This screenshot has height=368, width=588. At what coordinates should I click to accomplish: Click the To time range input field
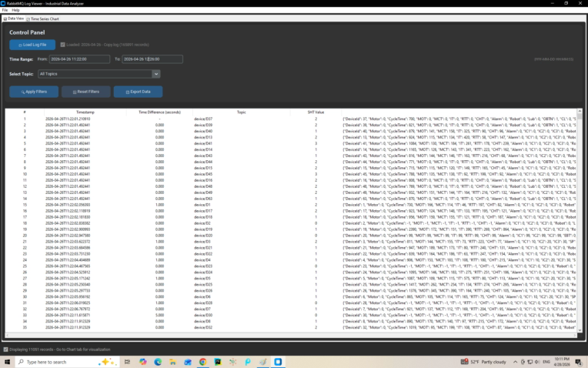click(x=152, y=59)
